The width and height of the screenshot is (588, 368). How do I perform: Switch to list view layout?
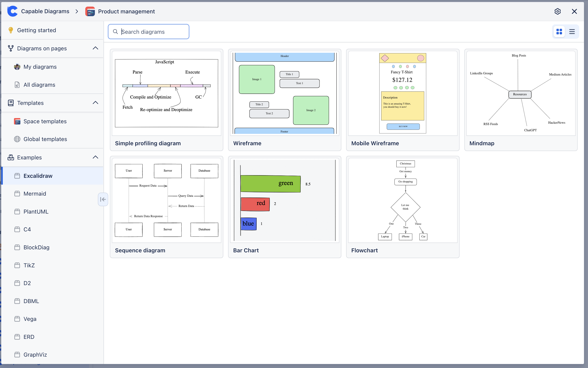[572, 32]
